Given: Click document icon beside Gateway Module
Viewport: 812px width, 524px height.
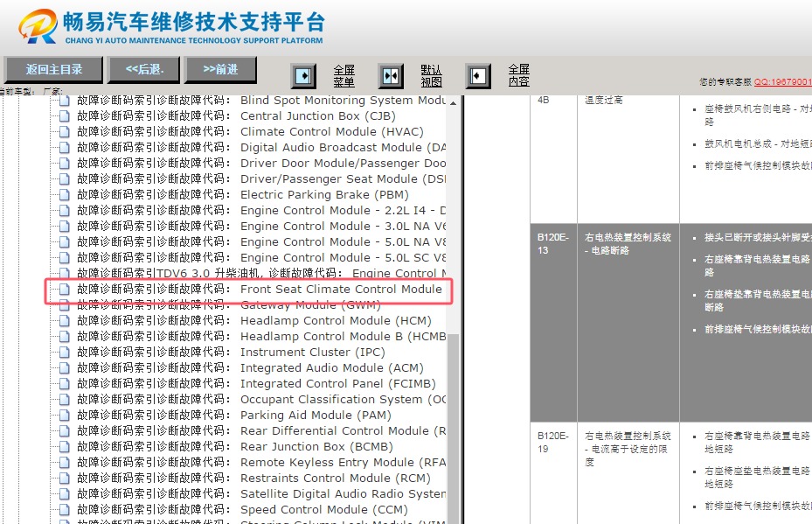Looking at the screenshot, I should point(64,305).
